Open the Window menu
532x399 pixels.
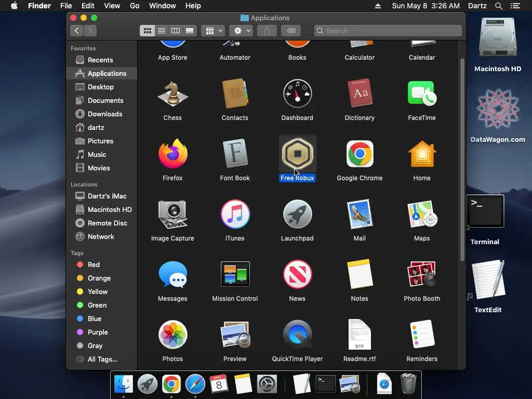[x=163, y=6]
